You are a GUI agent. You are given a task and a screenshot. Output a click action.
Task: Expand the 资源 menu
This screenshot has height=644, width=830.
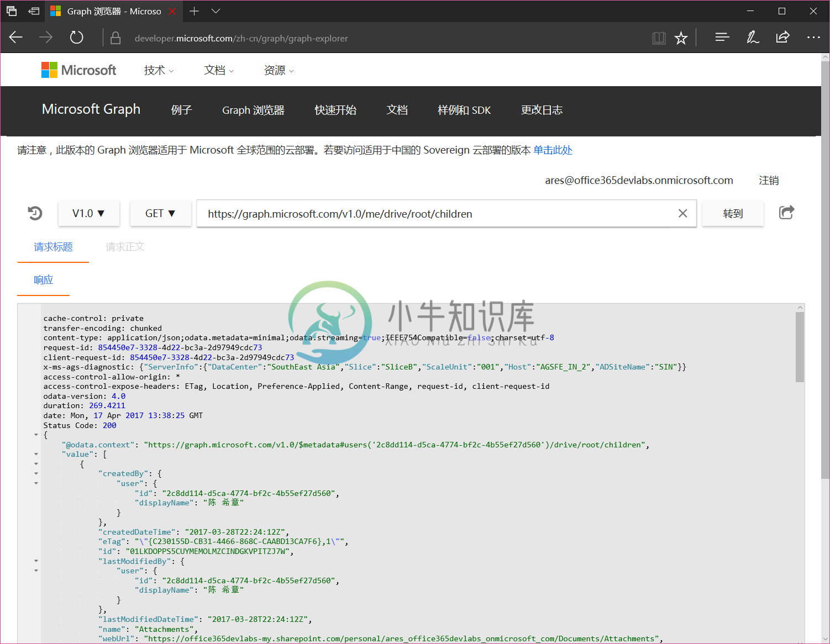279,70
